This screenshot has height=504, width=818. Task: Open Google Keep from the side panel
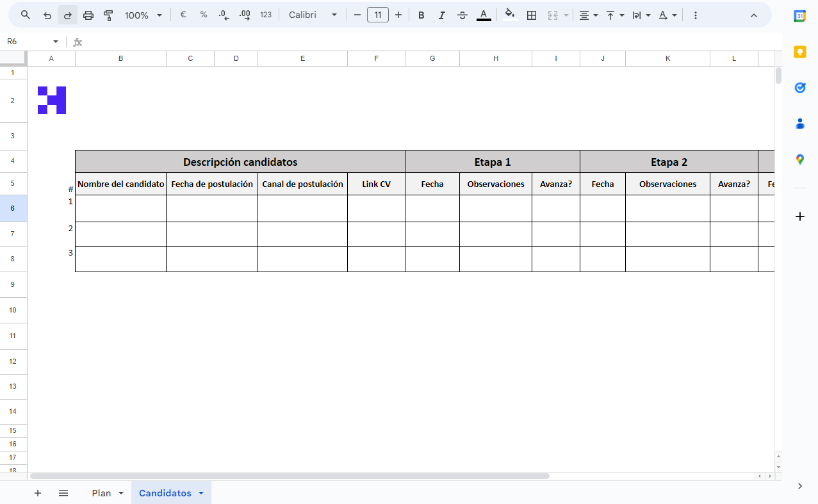(799, 52)
